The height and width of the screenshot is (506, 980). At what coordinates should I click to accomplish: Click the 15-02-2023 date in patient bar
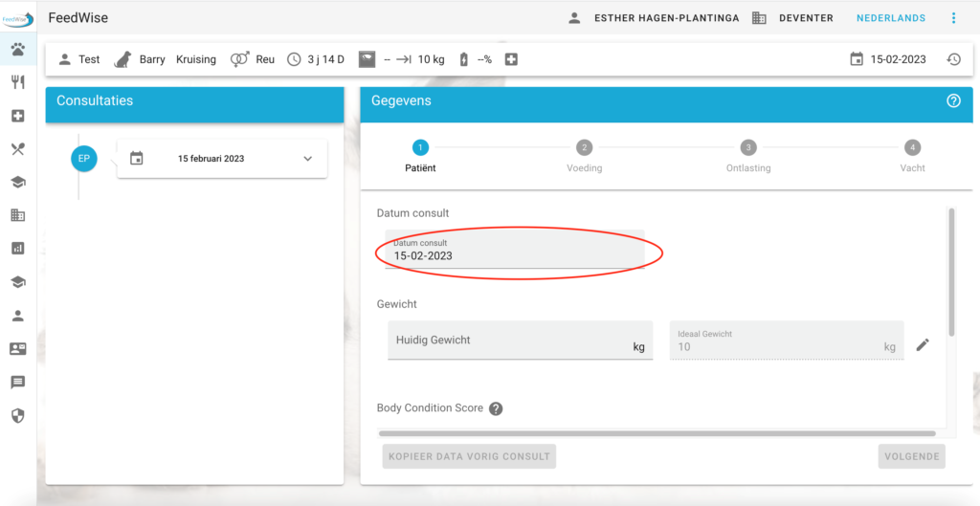[898, 60]
